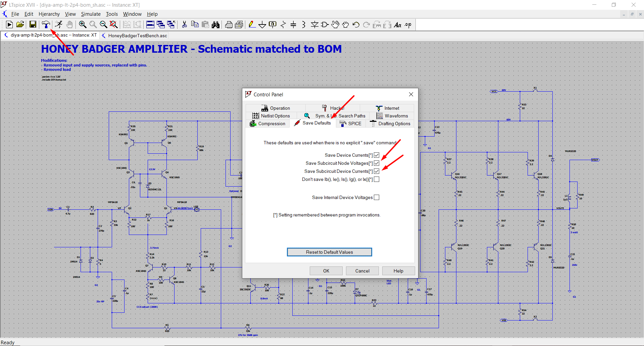
Task: Select the Cut scissors tool
Action: pos(184,24)
